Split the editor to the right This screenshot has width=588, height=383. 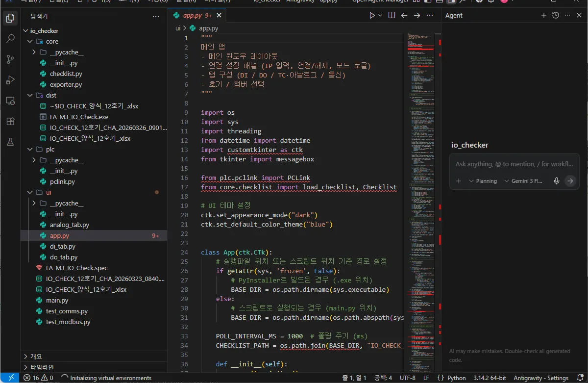click(392, 16)
